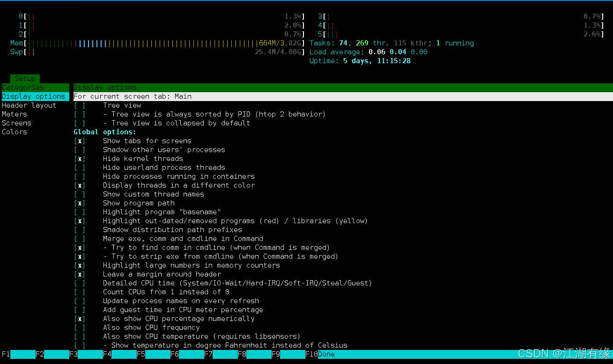Uncheck Display threads in a different color
This screenshot has width=613, height=364.
pos(80,185)
